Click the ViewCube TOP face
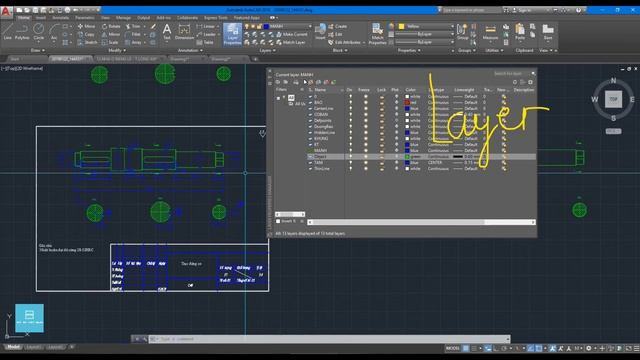640x360 pixels. tap(613, 99)
